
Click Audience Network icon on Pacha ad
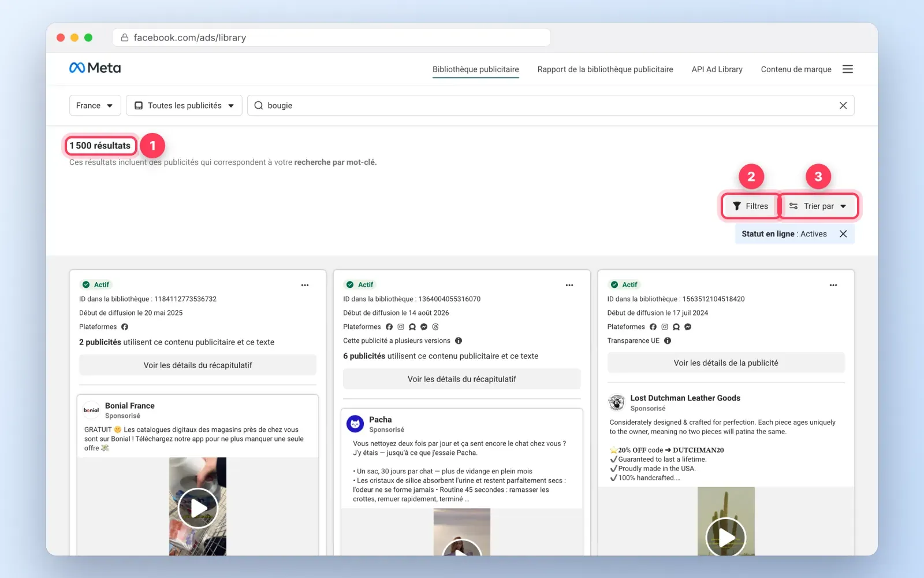point(412,327)
